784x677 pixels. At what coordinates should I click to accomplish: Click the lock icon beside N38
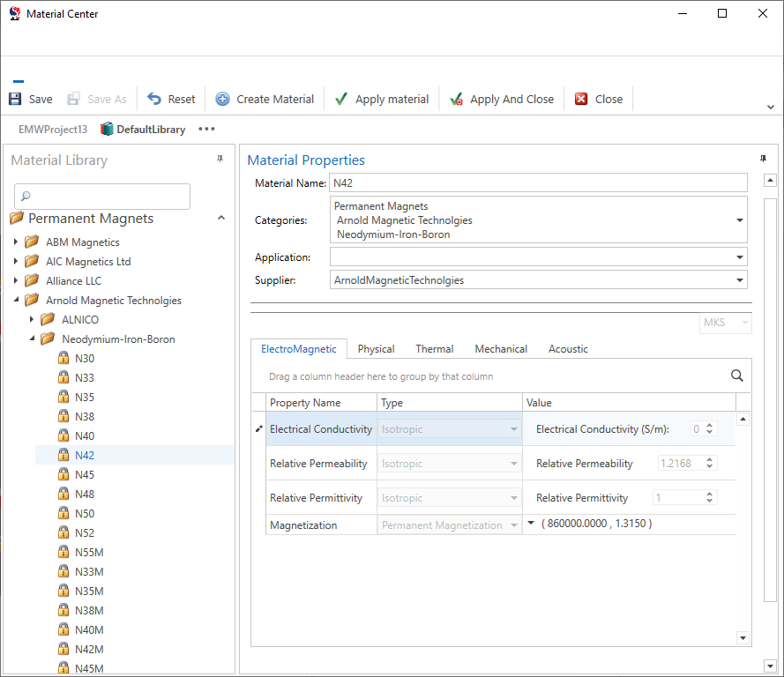click(x=63, y=416)
